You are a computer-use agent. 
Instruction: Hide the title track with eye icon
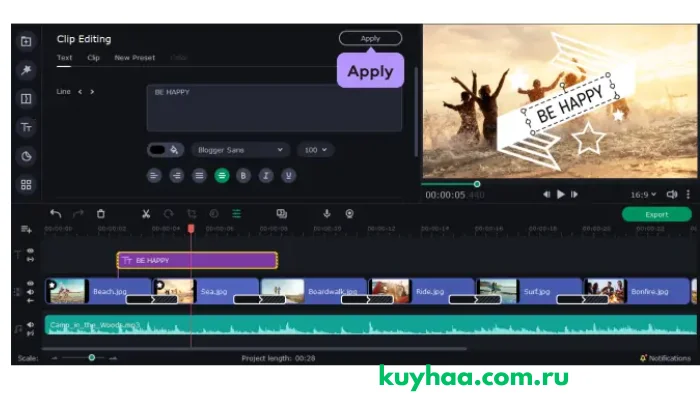(x=30, y=251)
